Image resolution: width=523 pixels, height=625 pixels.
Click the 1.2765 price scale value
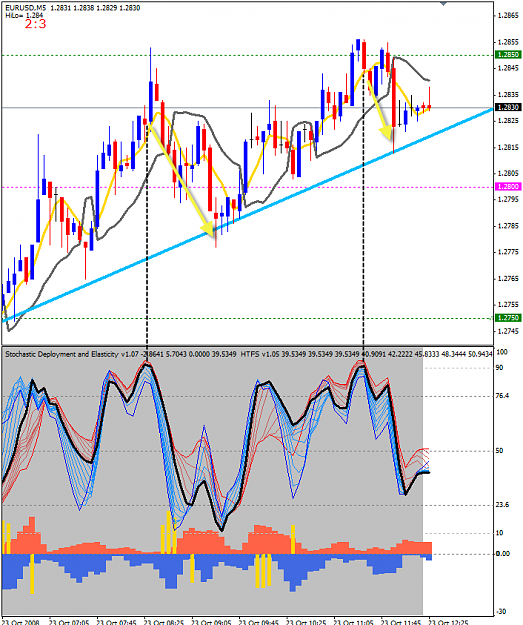pyautogui.click(x=509, y=279)
